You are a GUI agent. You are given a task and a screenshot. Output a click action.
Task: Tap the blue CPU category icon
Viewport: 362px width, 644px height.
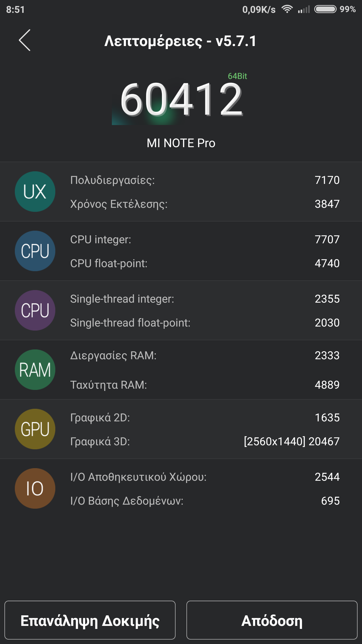pos(35,251)
